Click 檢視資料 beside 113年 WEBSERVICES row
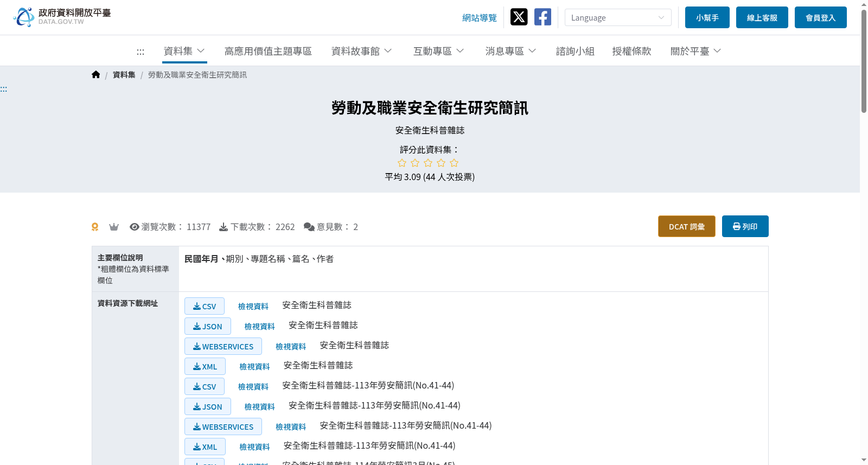The image size is (868, 465). [x=291, y=427]
